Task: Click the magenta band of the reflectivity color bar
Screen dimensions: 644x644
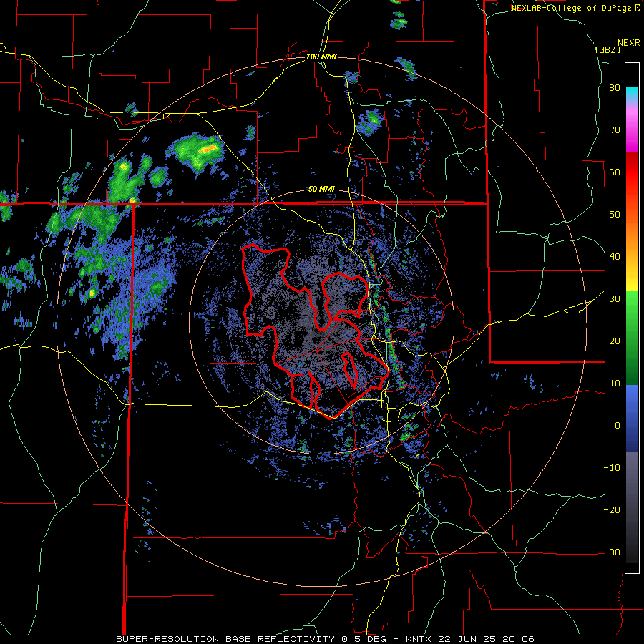Action: [x=632, y=127]
